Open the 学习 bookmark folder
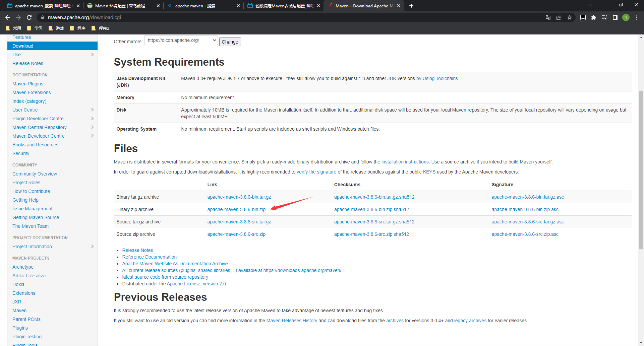 [35, 28]
